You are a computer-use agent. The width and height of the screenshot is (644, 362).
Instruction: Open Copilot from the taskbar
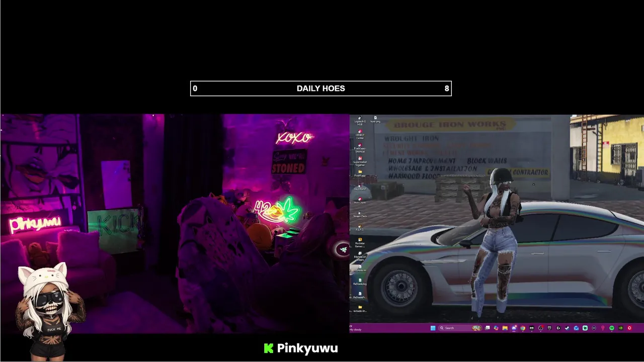click(496, 328)
